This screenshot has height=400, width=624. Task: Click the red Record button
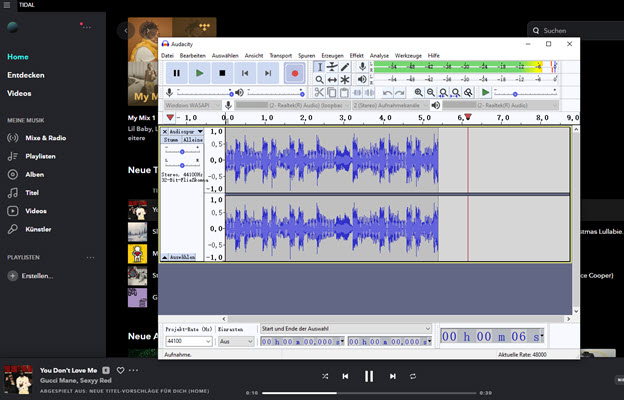294,73
